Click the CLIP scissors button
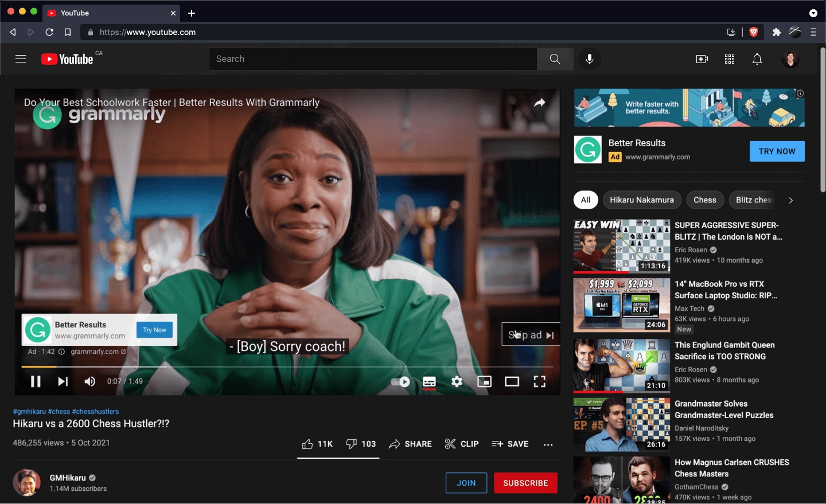 462,444
